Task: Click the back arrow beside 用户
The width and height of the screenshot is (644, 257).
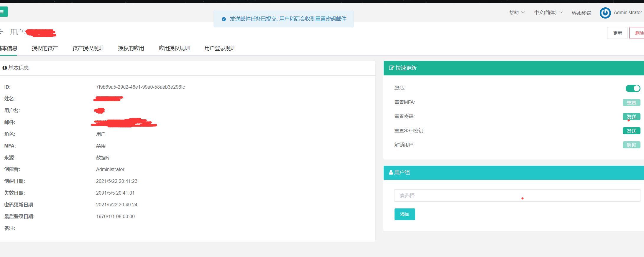Action: [x=1, y=32]
